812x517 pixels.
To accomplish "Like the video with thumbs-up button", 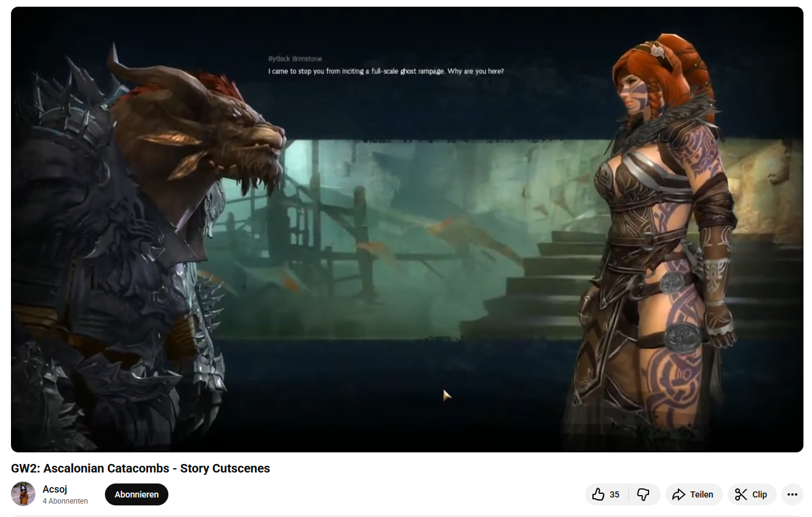I will click(606, 494).
